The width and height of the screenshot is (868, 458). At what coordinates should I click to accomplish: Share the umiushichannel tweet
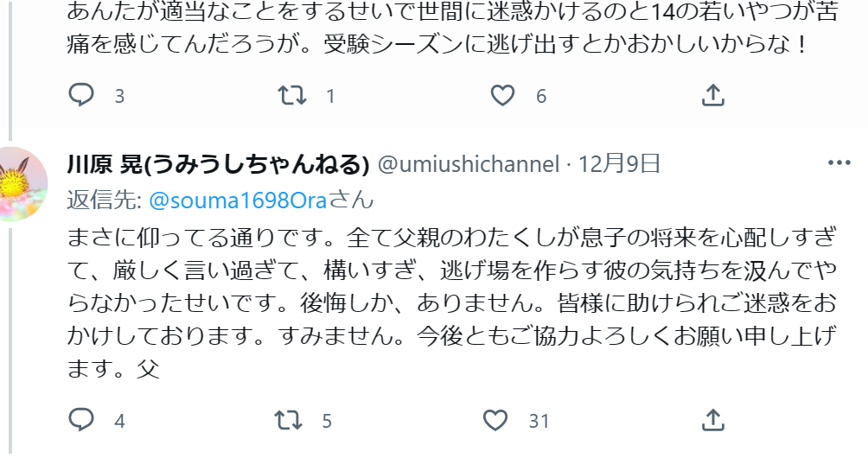(x=713, y=420)
